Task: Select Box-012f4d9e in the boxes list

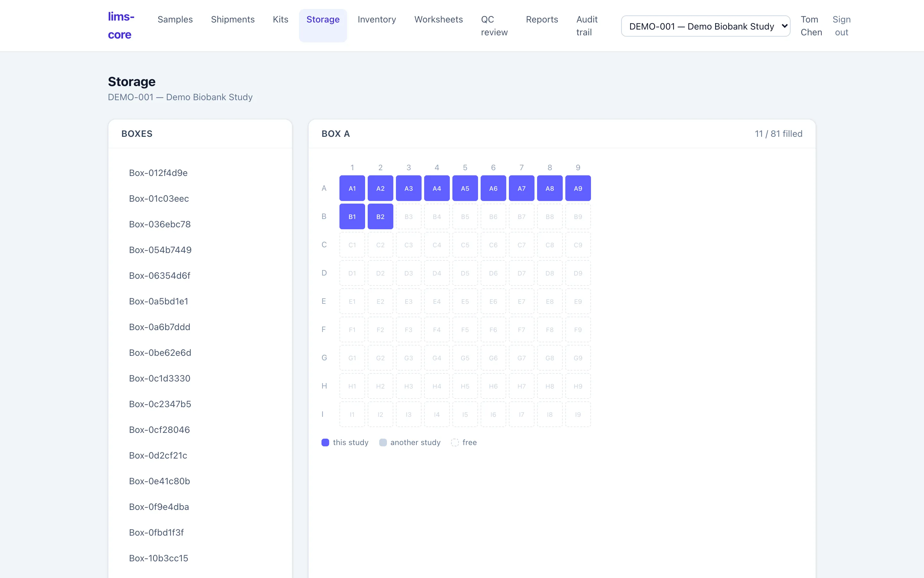Action: pos(200,173)
